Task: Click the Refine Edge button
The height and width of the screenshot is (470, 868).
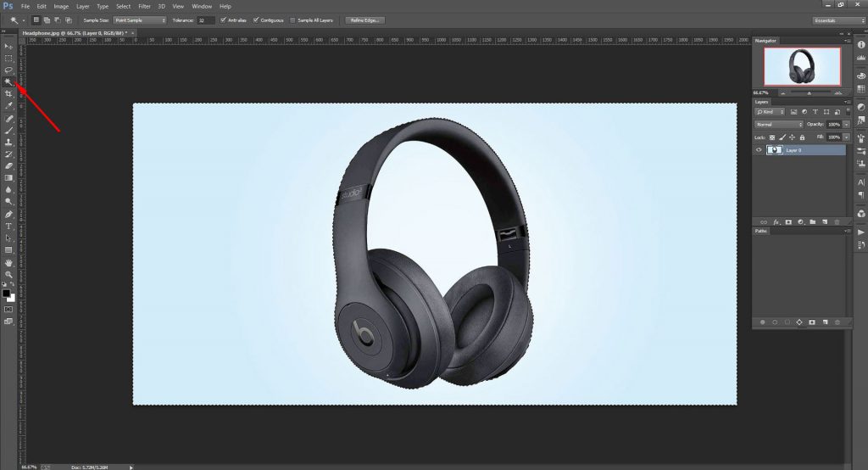Action: [x=364, y=20]
